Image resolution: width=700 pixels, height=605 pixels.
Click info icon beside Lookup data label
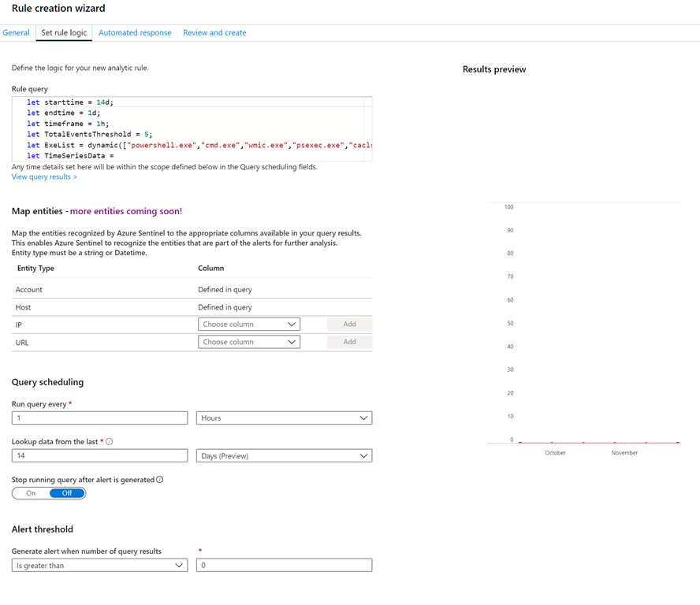pyautogui.click(x=109, y=442)
